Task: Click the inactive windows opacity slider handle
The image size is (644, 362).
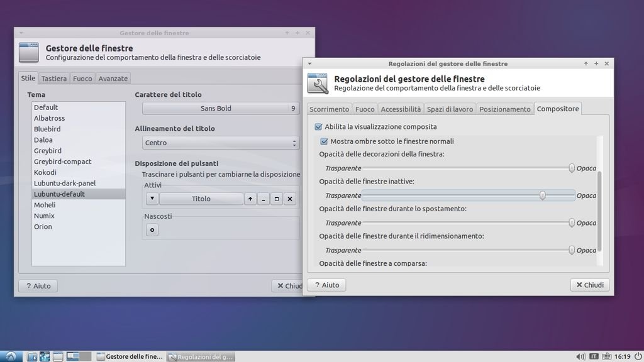Action: coord(542,195)
